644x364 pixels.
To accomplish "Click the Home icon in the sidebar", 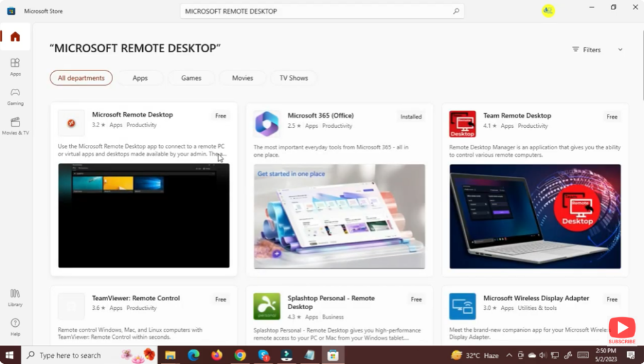I will [x=14, y=37].
